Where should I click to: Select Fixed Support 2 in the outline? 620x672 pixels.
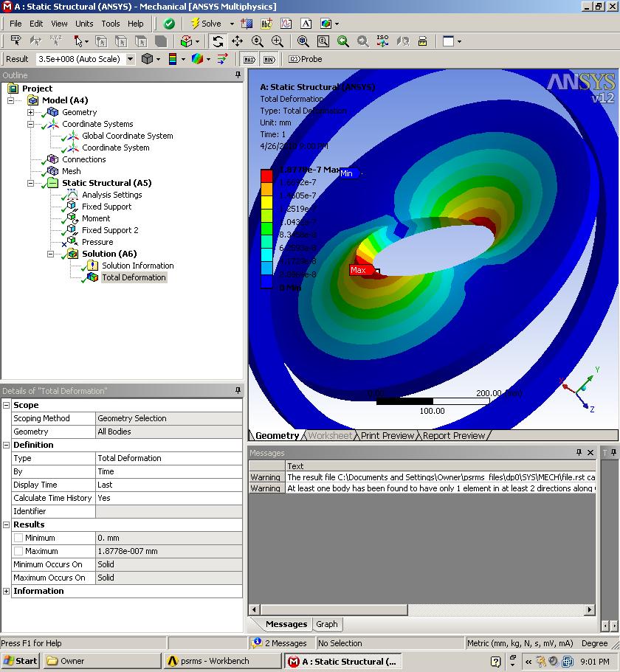(110, 230)
